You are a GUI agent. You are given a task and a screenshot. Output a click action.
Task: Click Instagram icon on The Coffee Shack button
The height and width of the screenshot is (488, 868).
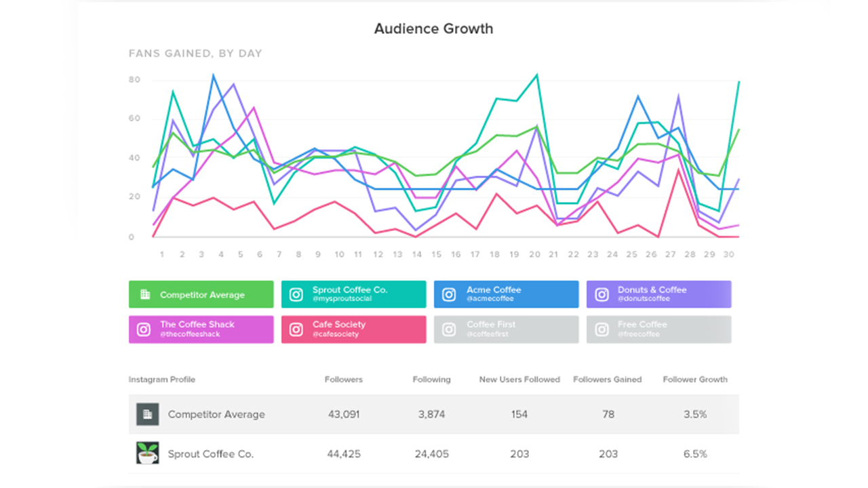[144, 329]
